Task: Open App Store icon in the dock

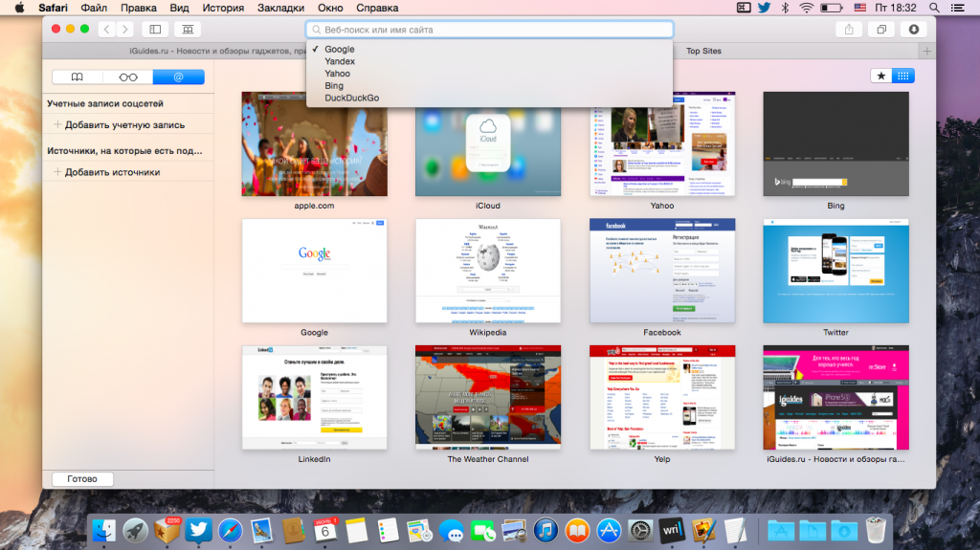Action: click(609, 531)
